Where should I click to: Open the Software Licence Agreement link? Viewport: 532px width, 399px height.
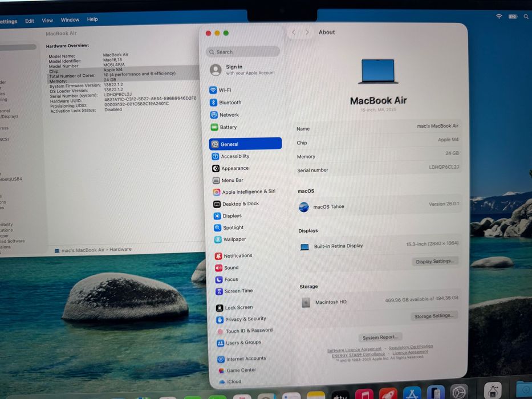click(x=354, y=349)
